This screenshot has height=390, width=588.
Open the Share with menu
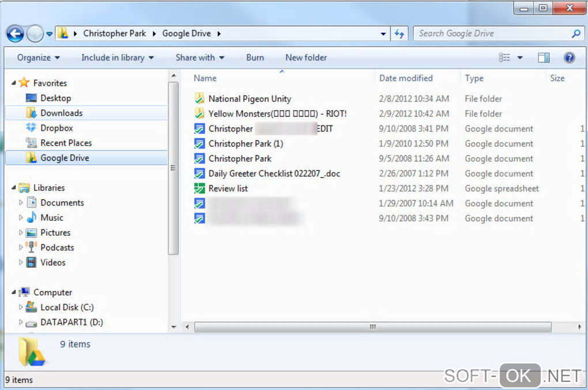pos(200,58)
